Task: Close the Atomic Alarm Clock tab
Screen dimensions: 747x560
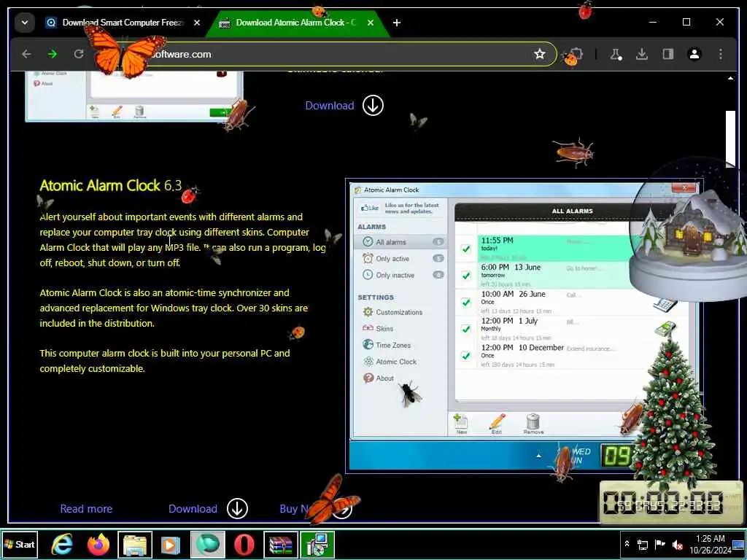Action: tap(371, 23)
